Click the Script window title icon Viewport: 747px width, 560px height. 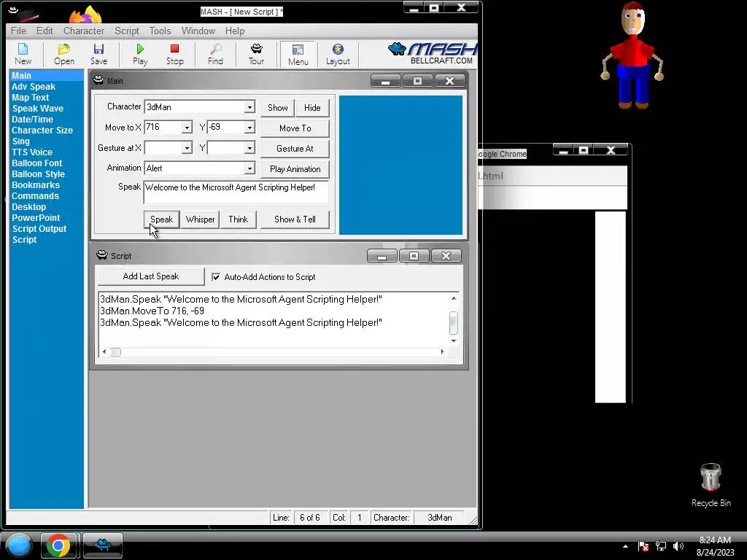(x=102, y=255)
